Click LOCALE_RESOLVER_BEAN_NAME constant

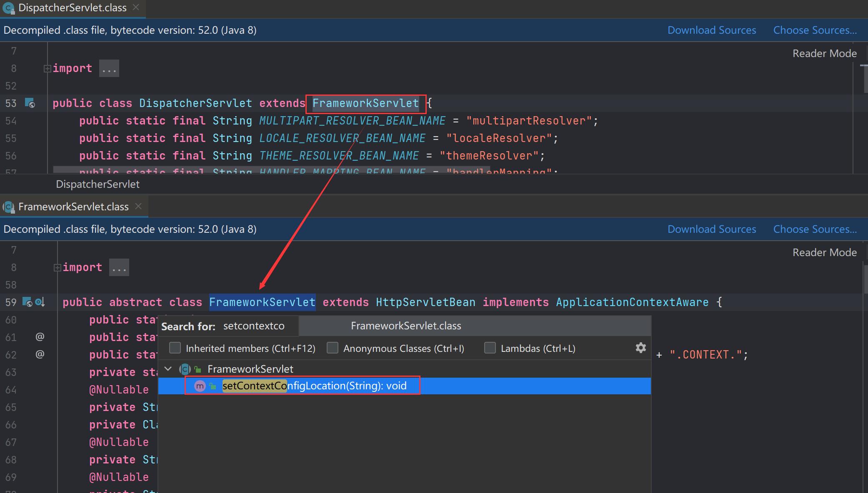coord(342,138)
